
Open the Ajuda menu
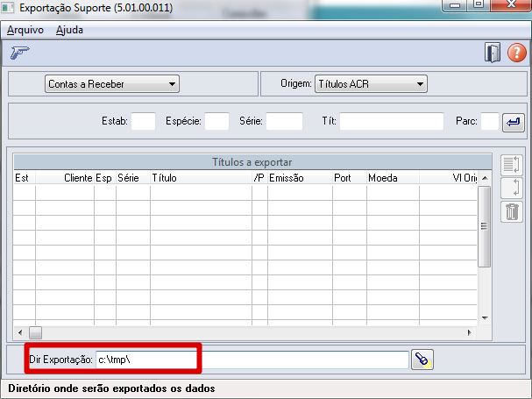69,30
